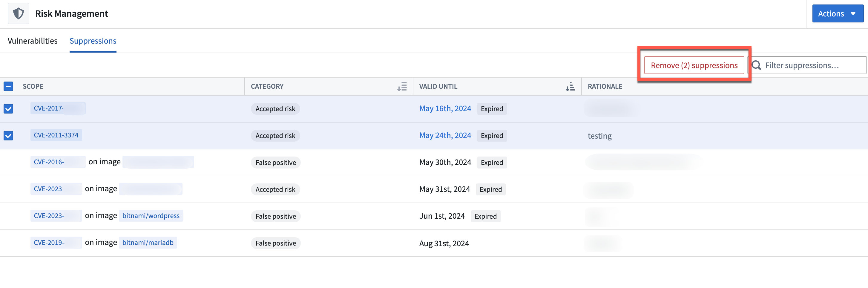Sort by Valid Until column sort icon
868x288 pixels.
coord(570,87)
